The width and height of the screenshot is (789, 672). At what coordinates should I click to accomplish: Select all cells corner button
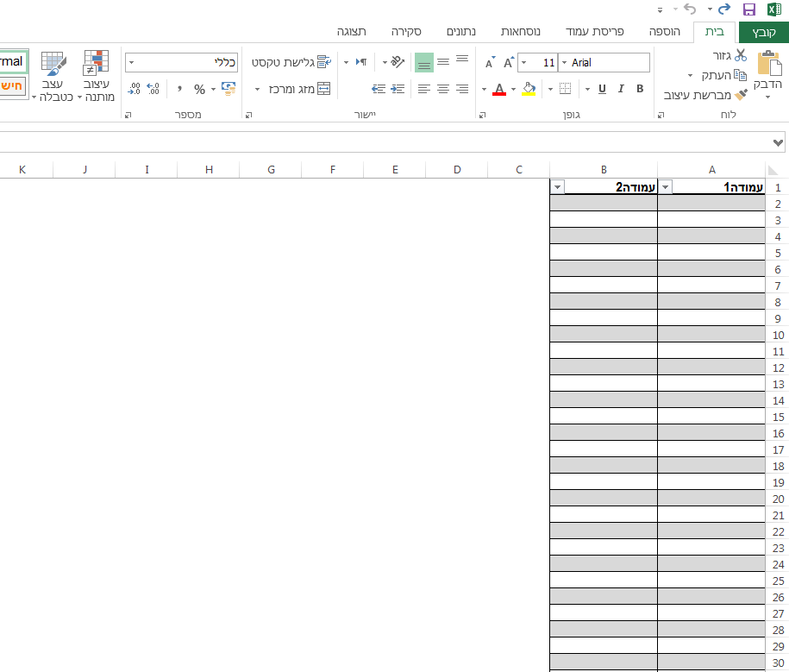773,170
